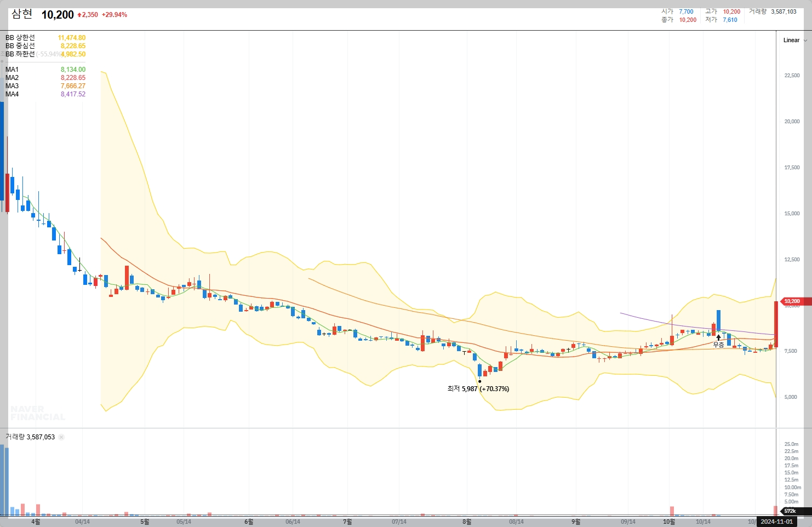Click the 2024-11-01 crosshair date label
This screenshot has height=527, width=812.
click(x=776, y=522)
